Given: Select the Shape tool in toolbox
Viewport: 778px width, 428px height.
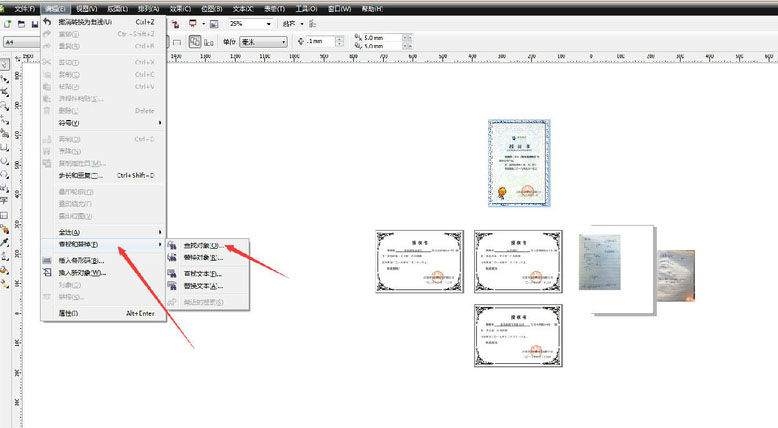Looking at the screenshot, I should point(5,79).
